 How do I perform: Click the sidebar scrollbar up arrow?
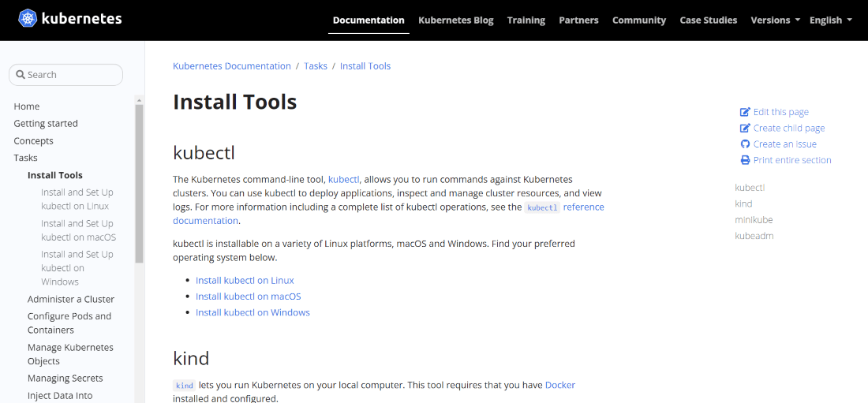[140, 100]
